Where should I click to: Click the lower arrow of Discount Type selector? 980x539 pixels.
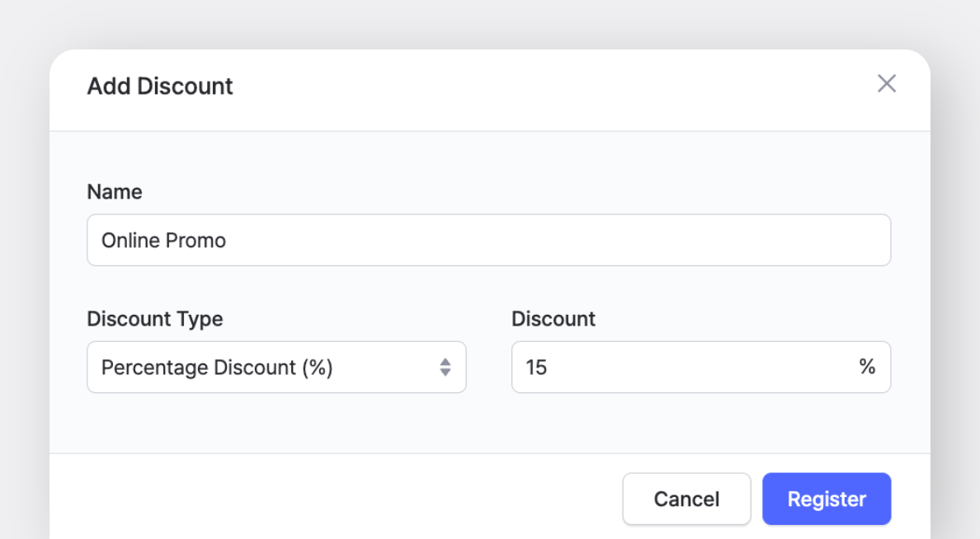pyautogui.click(x=445, y=373)
